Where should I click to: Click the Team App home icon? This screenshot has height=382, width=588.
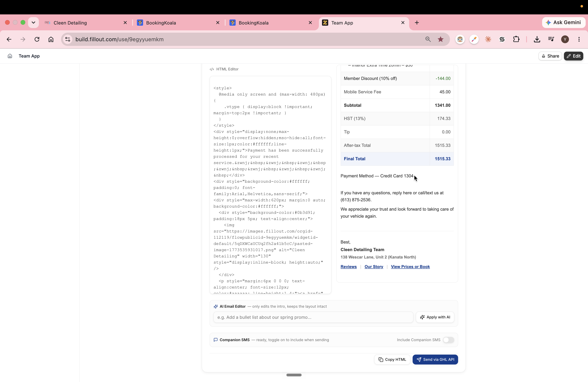pos(10,56)
